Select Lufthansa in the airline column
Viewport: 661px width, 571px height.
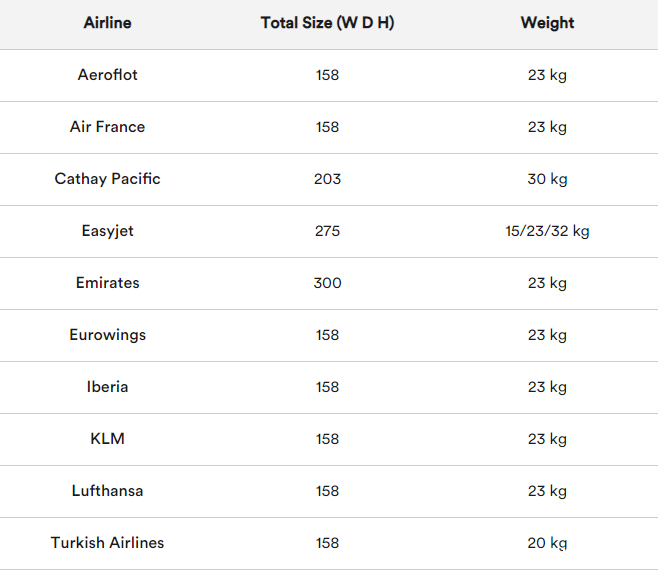pyautogui.click(x=107, y=491)
